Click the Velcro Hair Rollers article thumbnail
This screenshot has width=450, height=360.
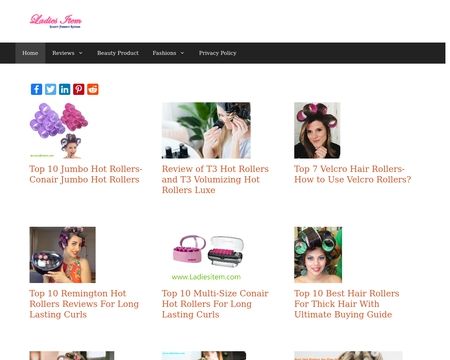coord(317,130)
